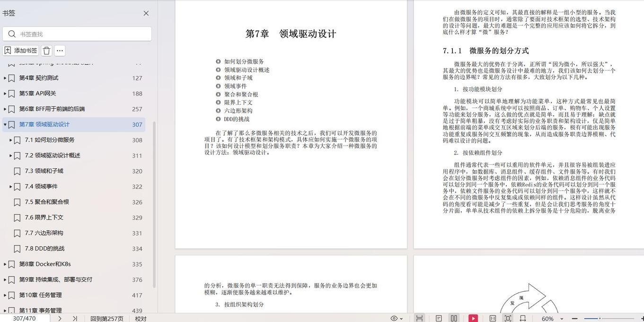Click the fit page width icon

pos(523,318)
